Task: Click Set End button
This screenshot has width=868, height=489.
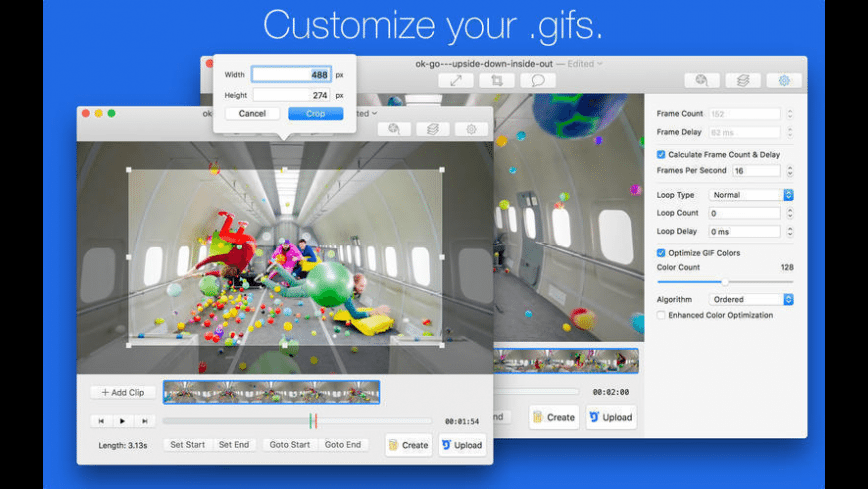Action: 234,445
